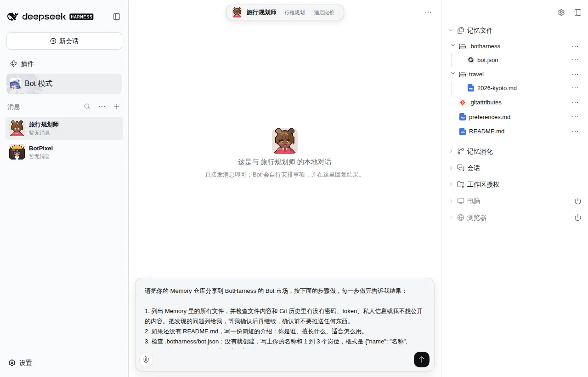Viewport: 588px width, 377px height.
Task: Expand the 工作区授权 section
Action: (x=451, y=184)
